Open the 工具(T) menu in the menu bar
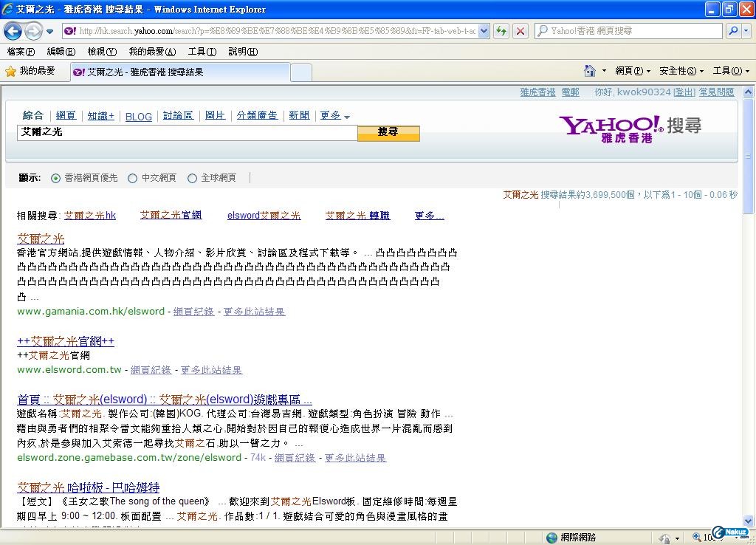The height and width of the screenshot is (545, 756). (x=202, y=51)
